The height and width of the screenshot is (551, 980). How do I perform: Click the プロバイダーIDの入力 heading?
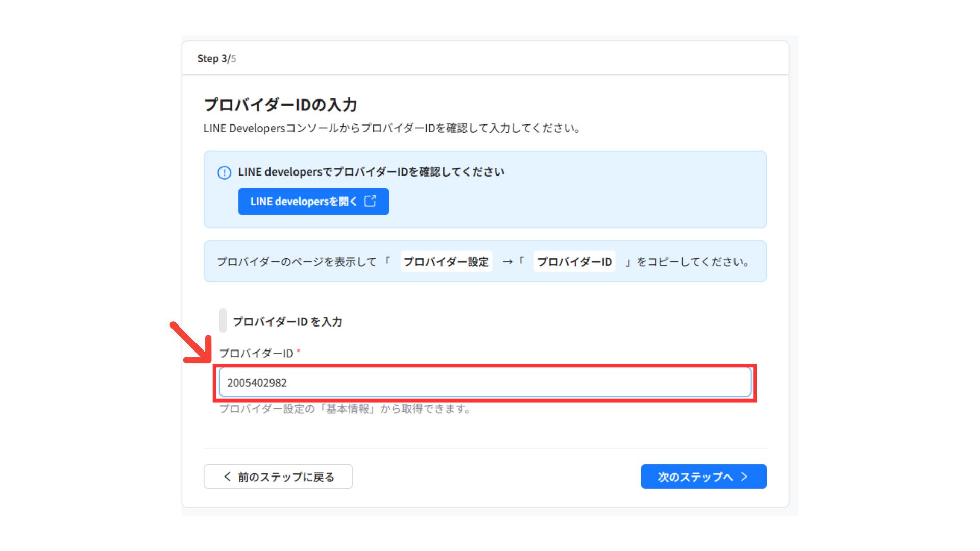tap(280, 105)
